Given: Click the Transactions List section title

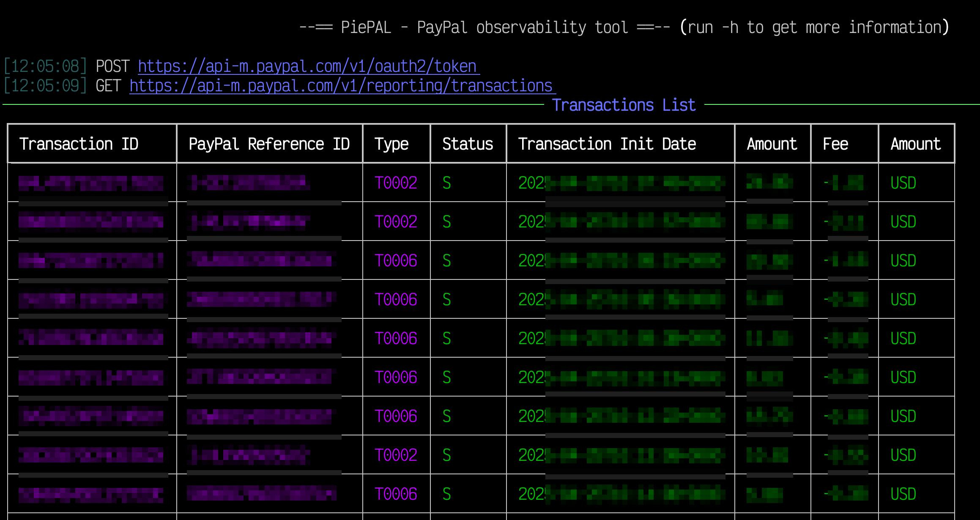Looking at the screenshot, I should point(624,105).
